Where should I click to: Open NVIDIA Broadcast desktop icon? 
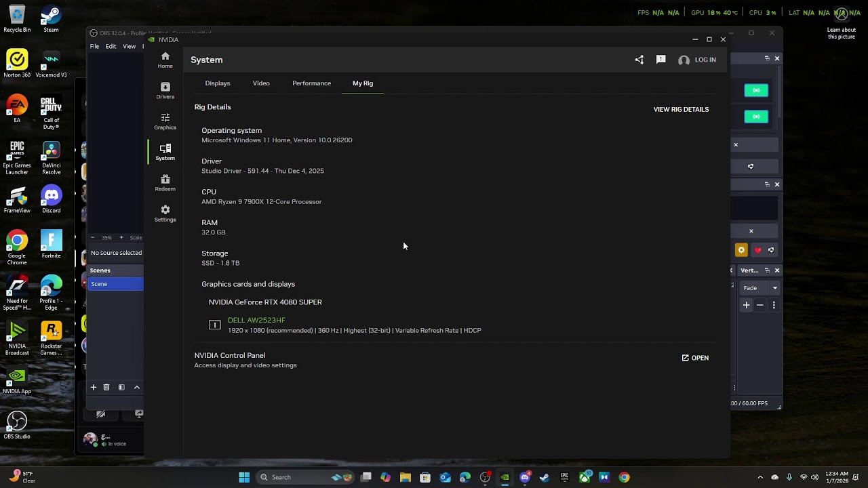pyautogui.click(x=17, y=338)
